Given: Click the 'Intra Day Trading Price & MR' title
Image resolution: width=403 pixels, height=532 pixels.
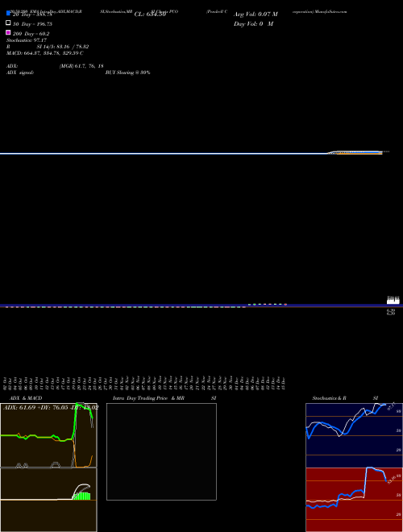Looking at the screenshot, I should (148, 398).
